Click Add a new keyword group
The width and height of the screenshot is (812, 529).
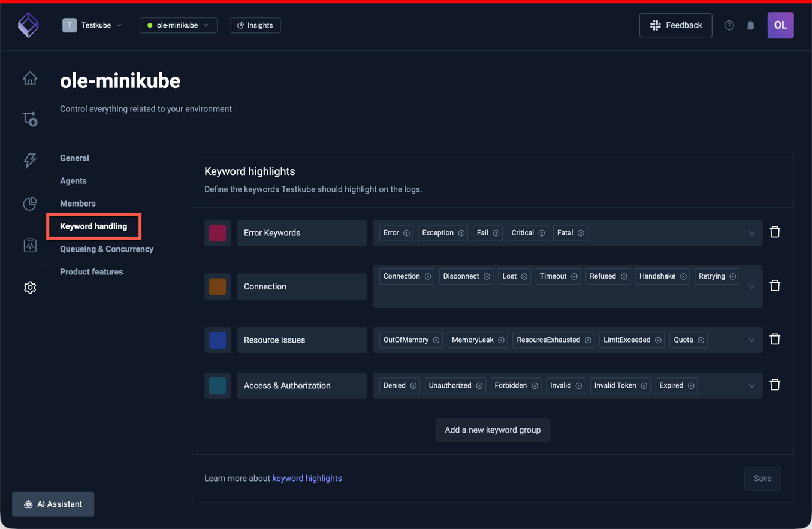(x=492, y=430)
